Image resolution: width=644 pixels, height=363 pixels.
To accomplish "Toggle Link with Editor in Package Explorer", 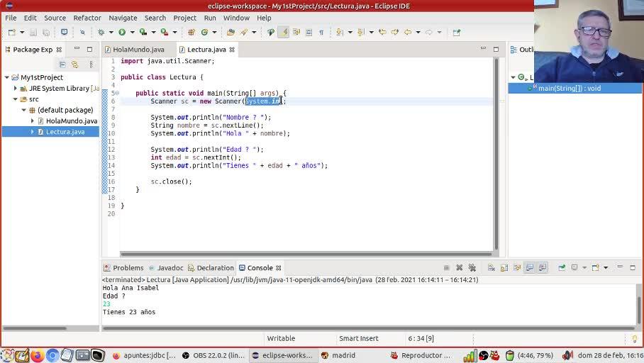I will [74, 65].
